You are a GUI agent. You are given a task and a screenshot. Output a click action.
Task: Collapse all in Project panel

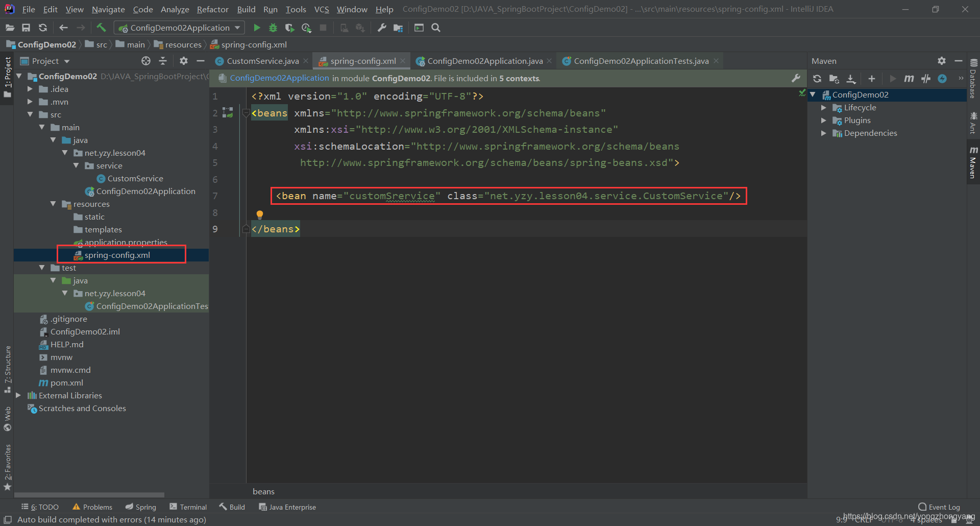click(163, 61)
